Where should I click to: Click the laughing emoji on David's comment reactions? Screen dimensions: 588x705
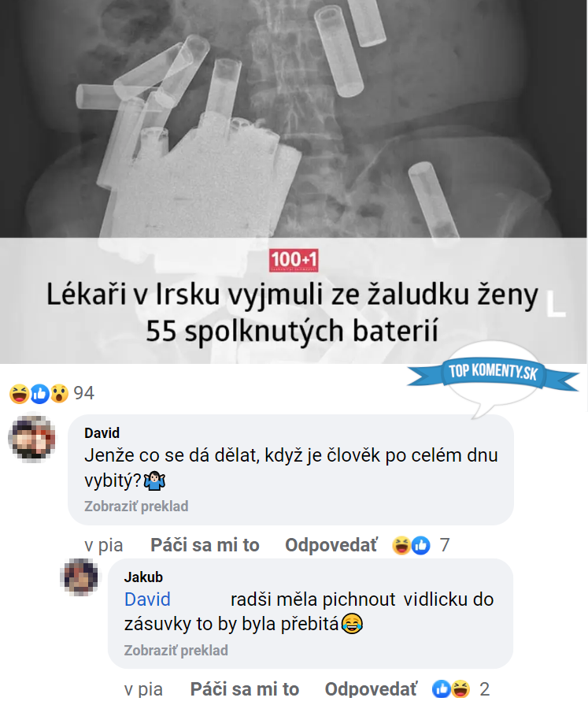(401, 545)
